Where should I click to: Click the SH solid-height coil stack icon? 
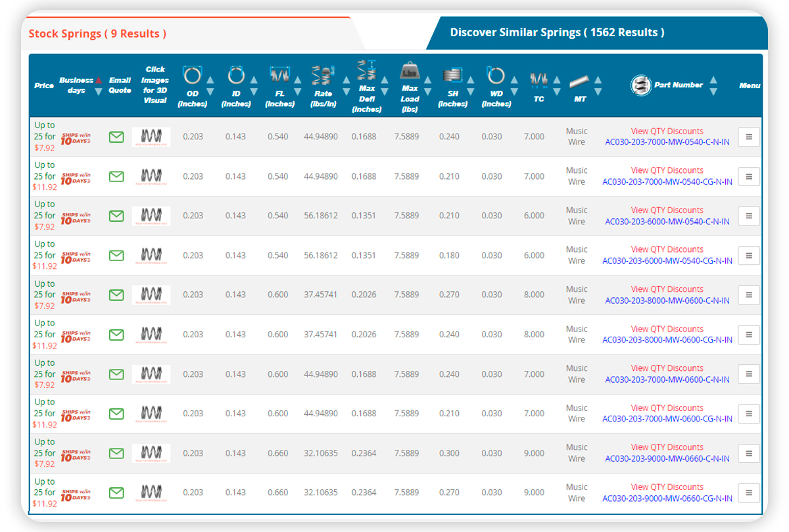(x=451, y=73)
